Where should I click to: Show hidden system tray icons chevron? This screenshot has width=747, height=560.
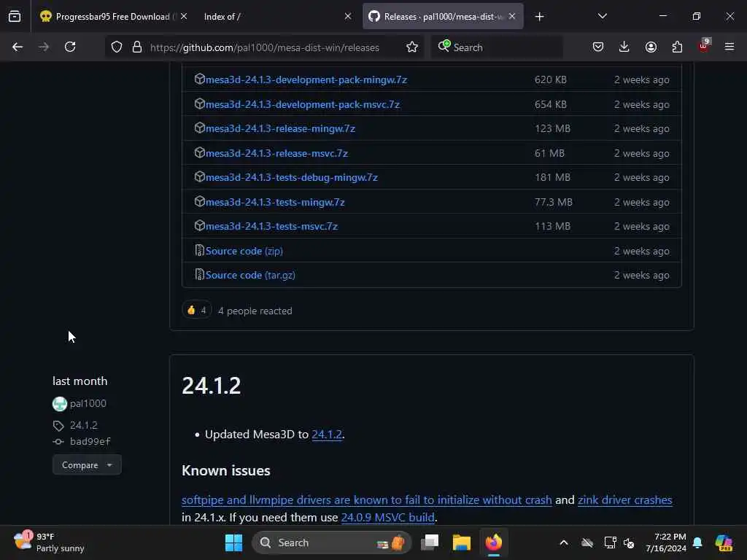pos(564,542)
